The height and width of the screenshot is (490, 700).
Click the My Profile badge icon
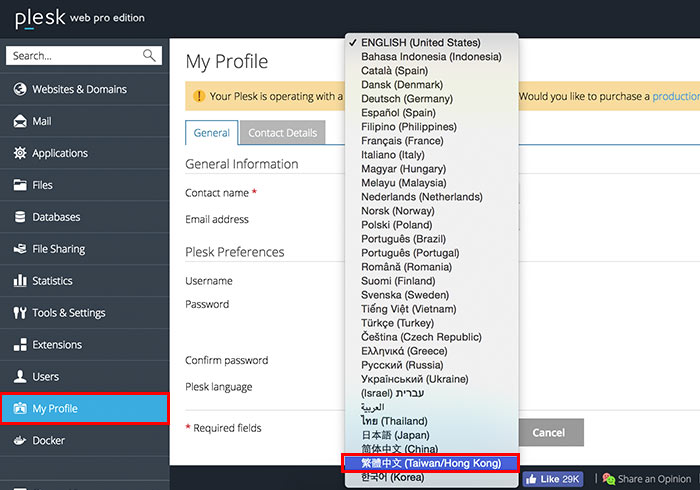coord(20,408)
